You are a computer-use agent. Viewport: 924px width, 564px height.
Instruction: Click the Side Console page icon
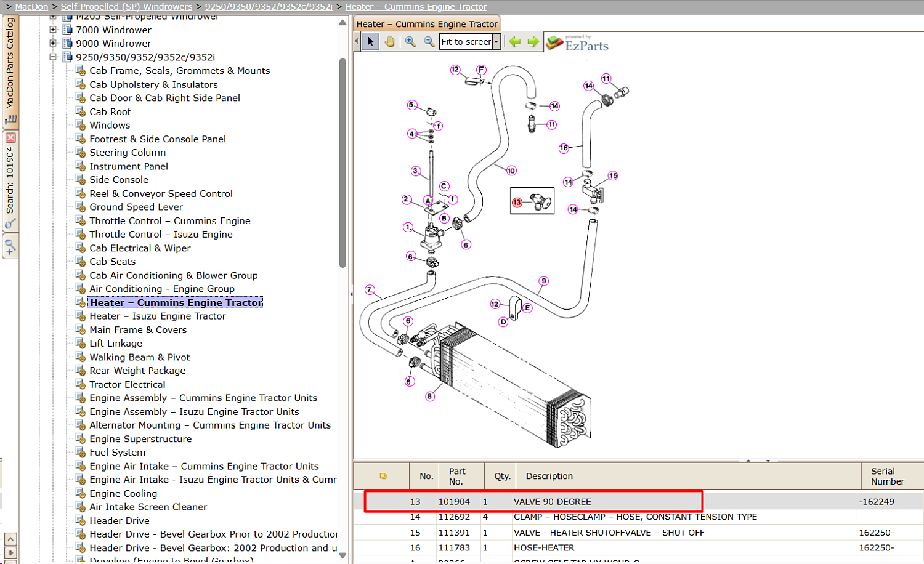click(x=81, y=180)
